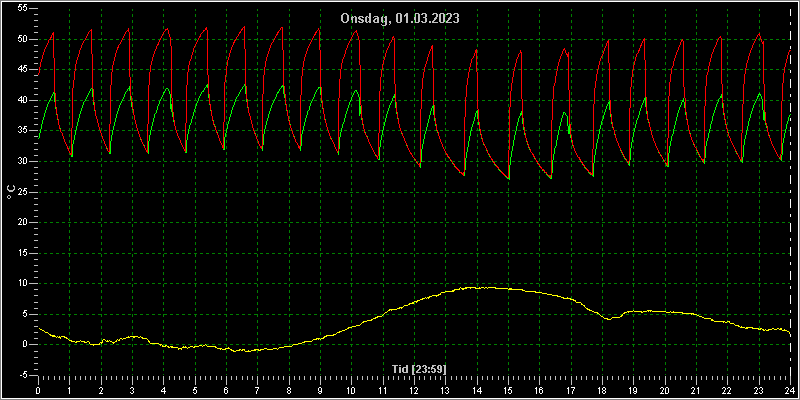The image size is (800, 400).
Task: Select hour 21 on the time axis
Action: [x=696, y=390]
